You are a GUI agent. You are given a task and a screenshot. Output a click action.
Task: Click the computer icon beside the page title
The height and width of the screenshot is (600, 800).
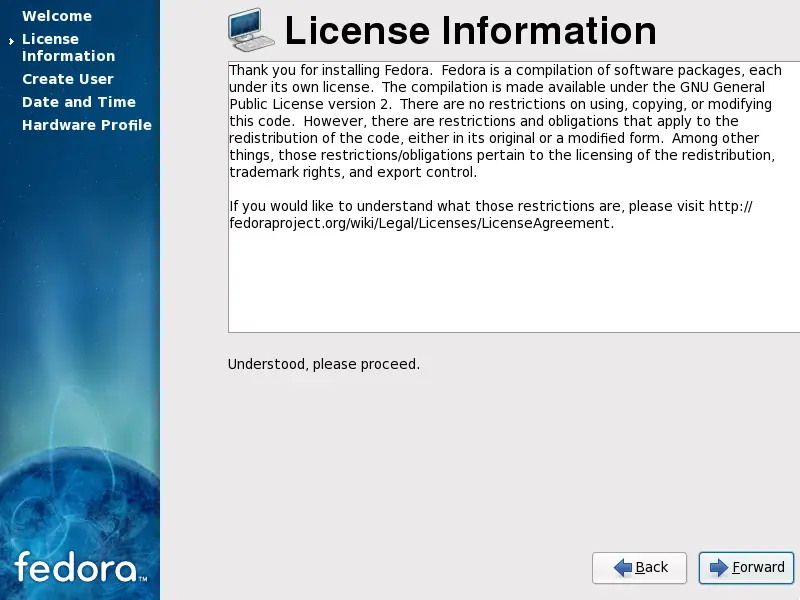252,29
